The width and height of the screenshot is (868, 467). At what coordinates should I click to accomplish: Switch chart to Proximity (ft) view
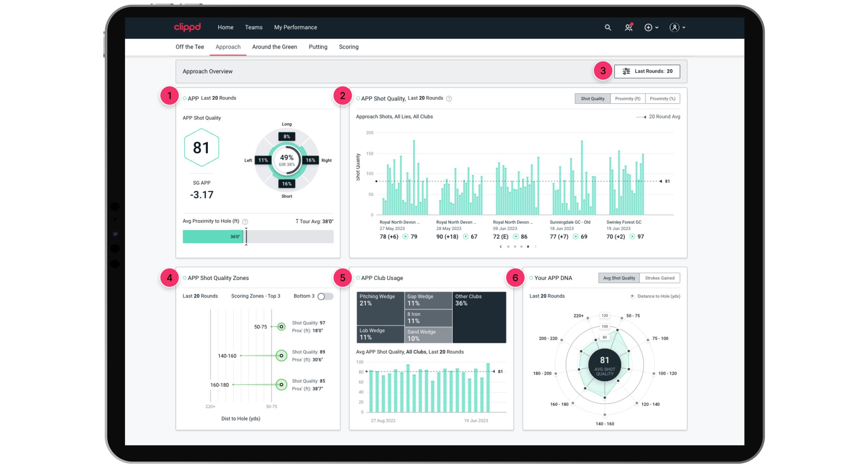click(627, 99)
